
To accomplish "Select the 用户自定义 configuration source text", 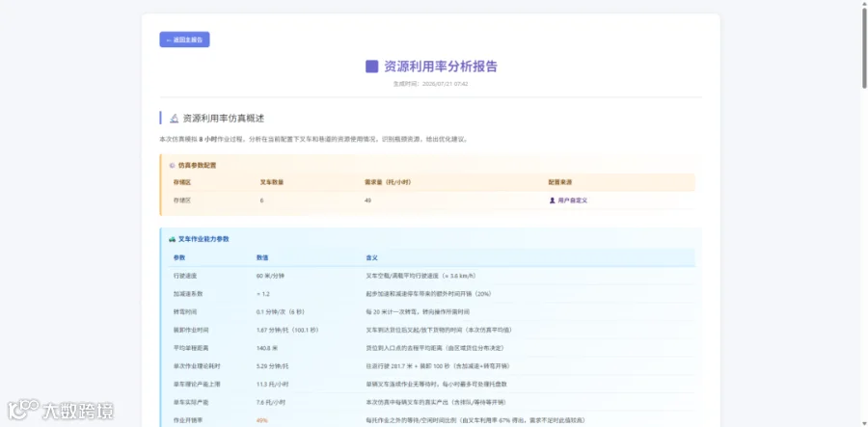I will [572, 200].
